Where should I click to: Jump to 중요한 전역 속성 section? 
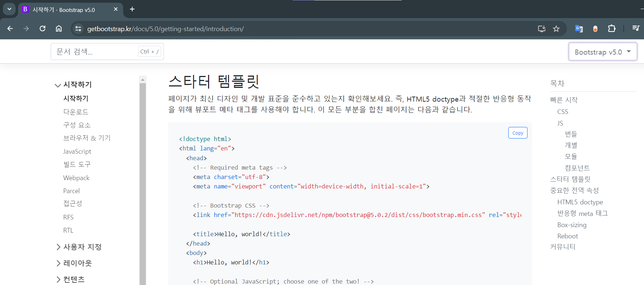tap(575, 190)
